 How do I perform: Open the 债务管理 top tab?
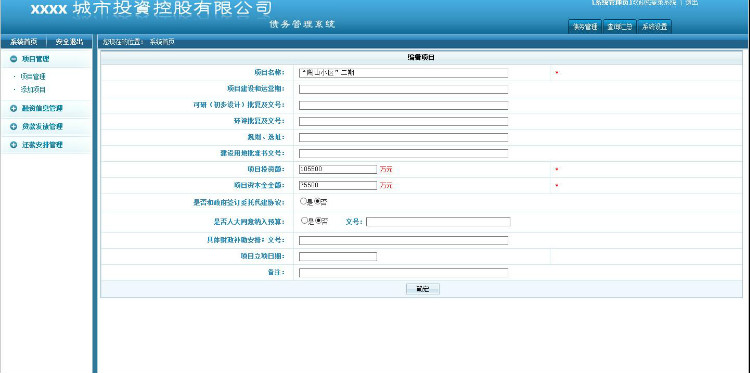point(585,27)
